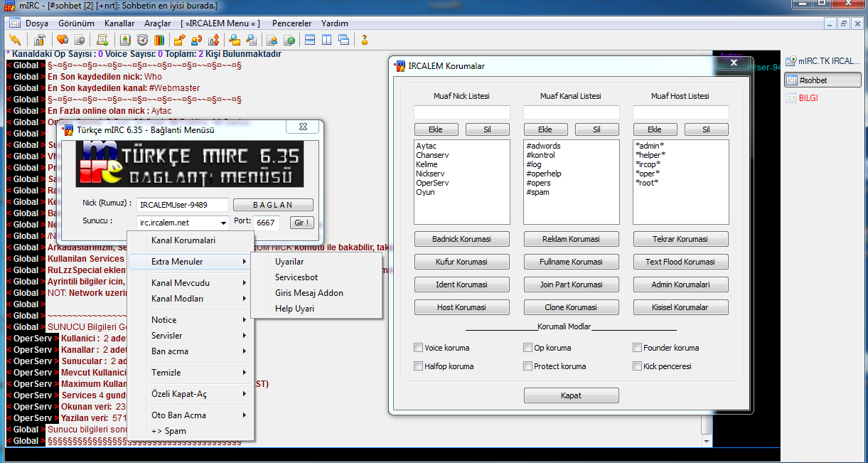Open the »IRCALEM Menu« menu

[x=222, y=23]
